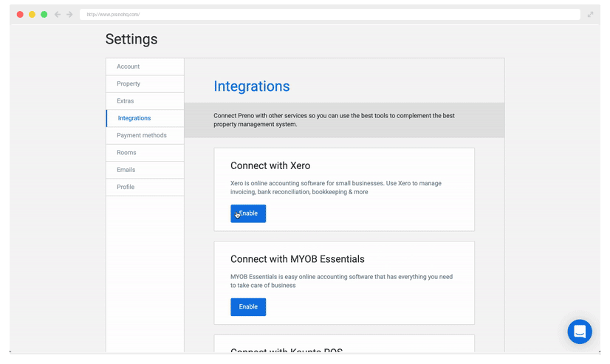
Task: Open the Profile settings section
Action: pyautogui.click(x=145, y=187)
